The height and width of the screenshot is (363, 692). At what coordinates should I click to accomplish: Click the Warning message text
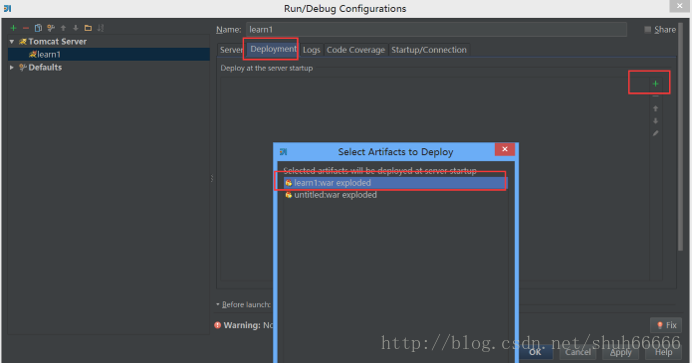coord(248,325)
